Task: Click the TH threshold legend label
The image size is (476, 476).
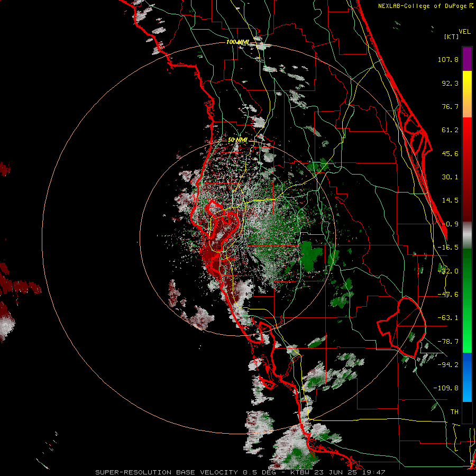Action: [454, 411]
